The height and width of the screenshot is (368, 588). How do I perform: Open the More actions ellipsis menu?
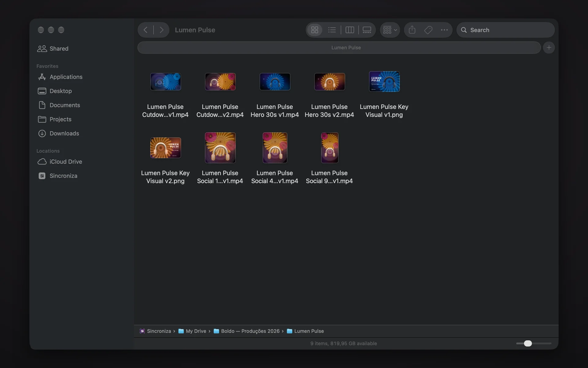click(x=444, y=30)
